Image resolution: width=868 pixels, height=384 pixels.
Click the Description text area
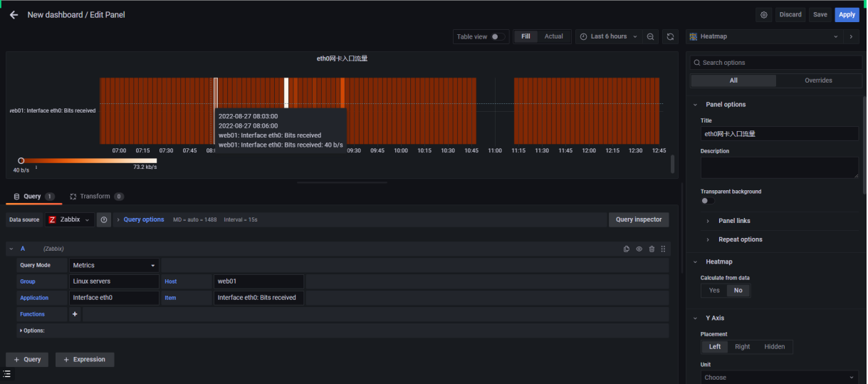[779, 167]
